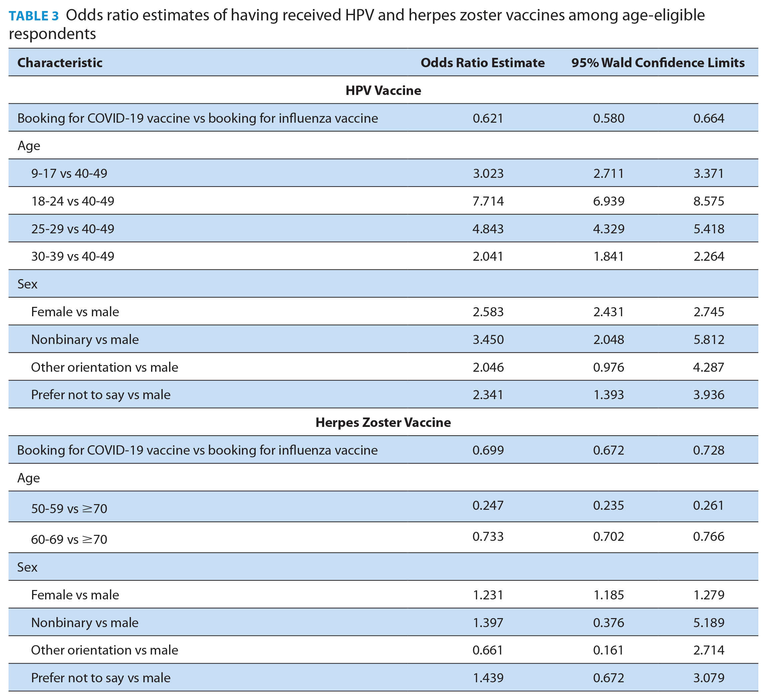Click odds ratio value 0.621
The image size is (767, 700).
tap(488, 118)
